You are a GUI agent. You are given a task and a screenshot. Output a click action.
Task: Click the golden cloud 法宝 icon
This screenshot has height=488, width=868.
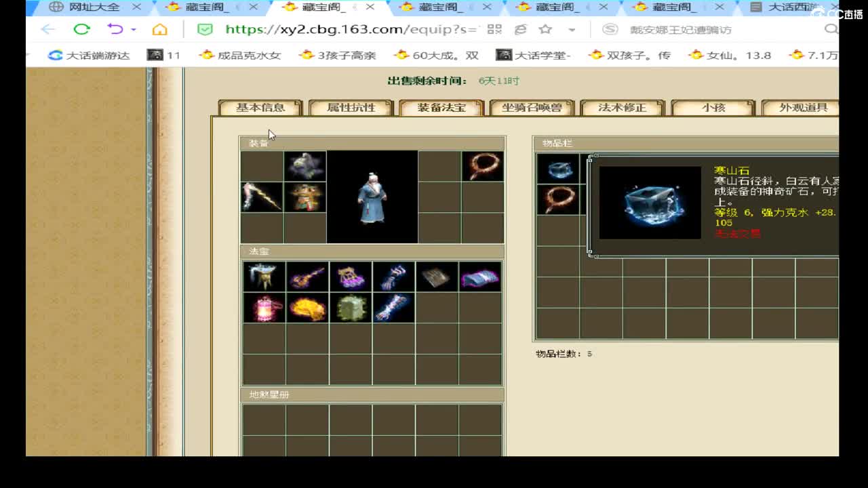(x=307, y=308)
